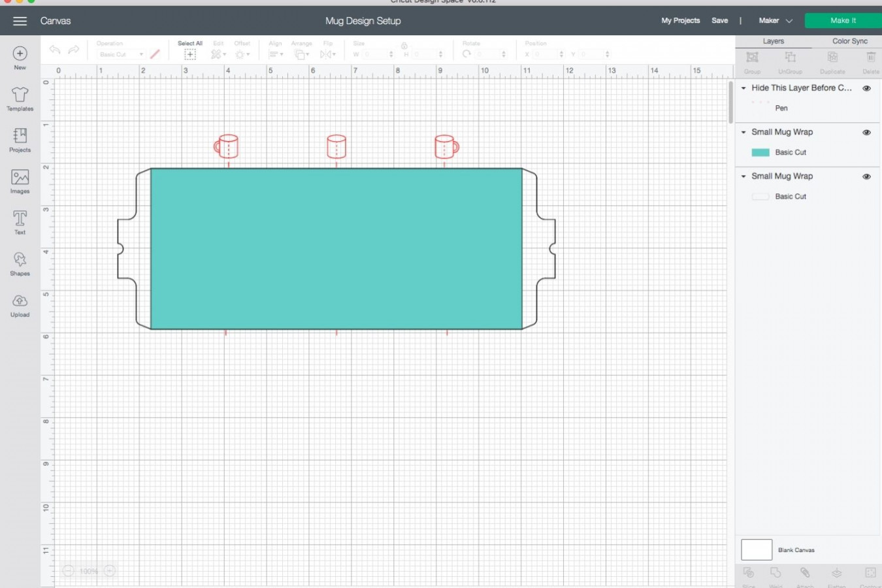This screenshot has width=882, height=588.
Task: Collapse the 'Hide This Layer Before C...' group
Action: [743, 88]
